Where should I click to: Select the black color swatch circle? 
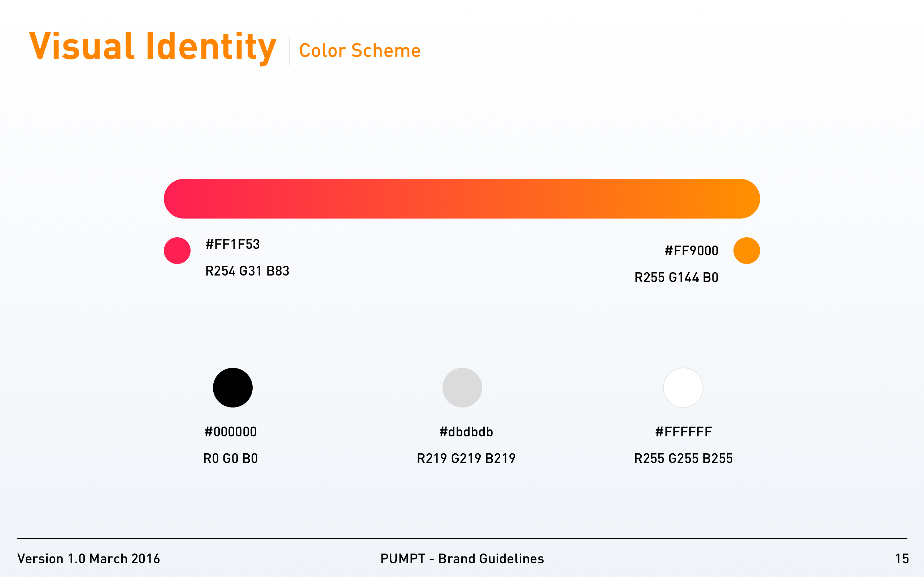tap(232, 388)
